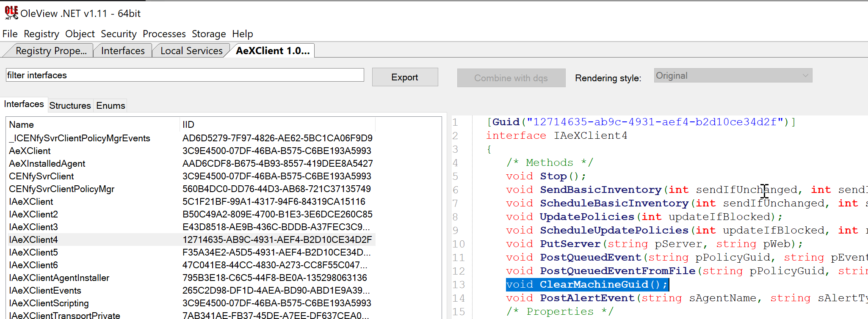Open the Processes menu
The width and height of the screenshot is (868, 319).
[164, 34]
